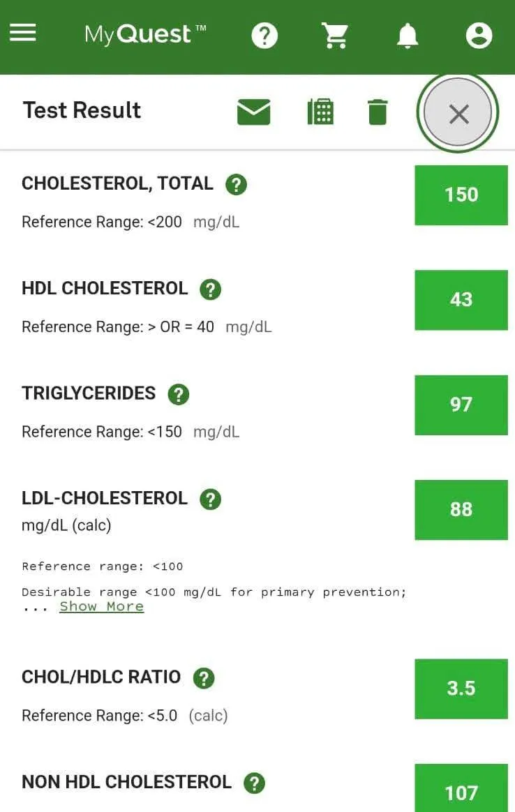
Task: Tap the MyQuest logo
Action: pos(146,35)
